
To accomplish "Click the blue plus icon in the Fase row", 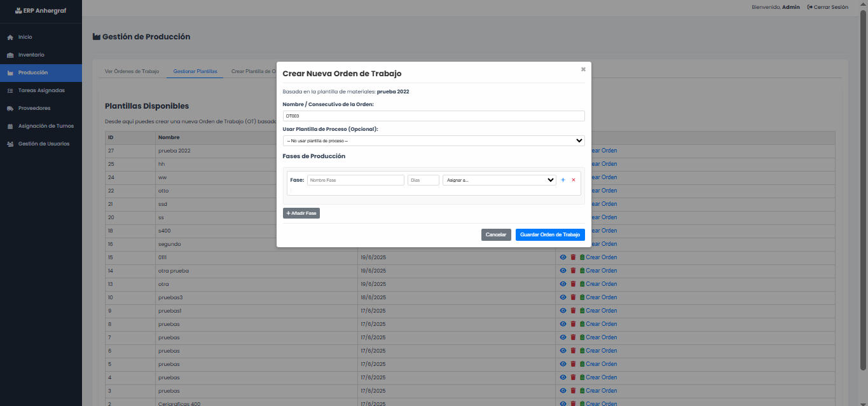I will (563, 180).
